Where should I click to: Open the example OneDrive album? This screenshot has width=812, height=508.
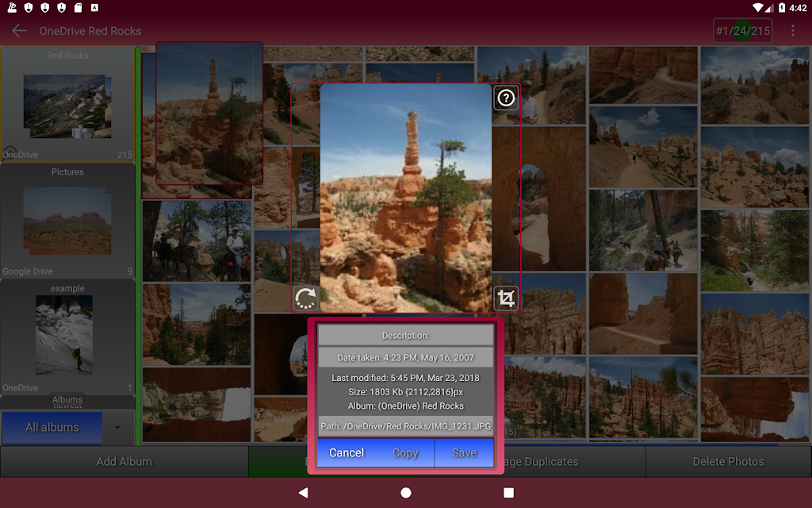click(x=67, y=337)
